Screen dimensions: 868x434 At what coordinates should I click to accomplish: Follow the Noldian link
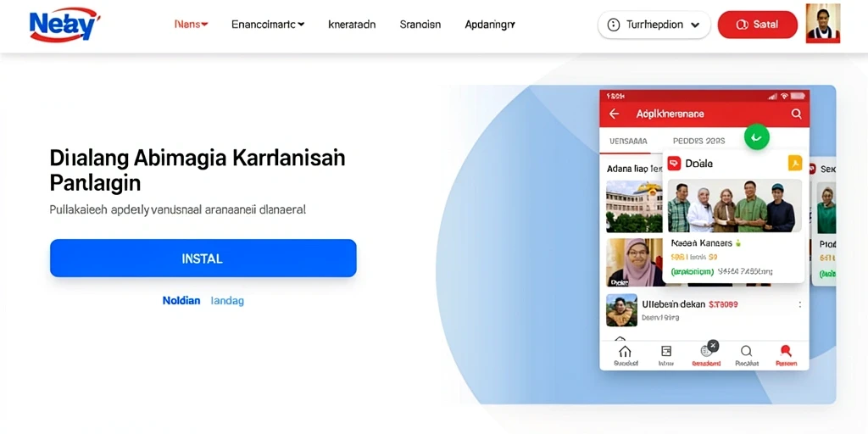(181, 301)
